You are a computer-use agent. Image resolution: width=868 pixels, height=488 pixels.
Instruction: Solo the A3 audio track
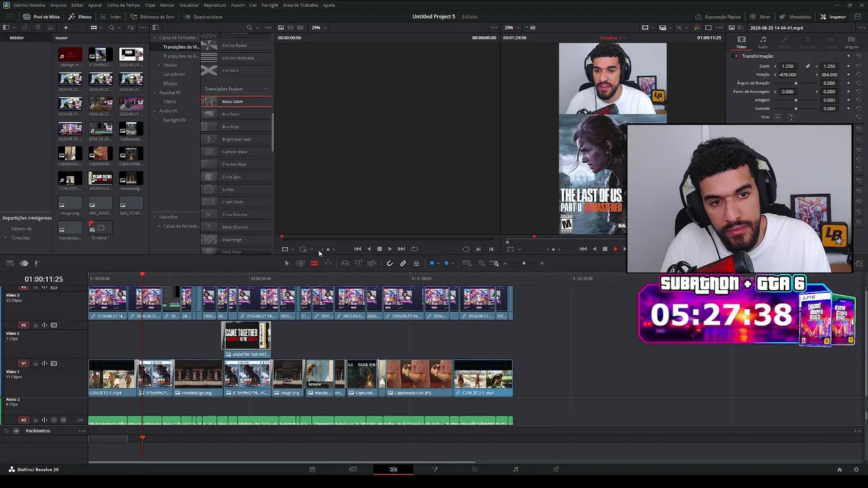coord(54,420)
